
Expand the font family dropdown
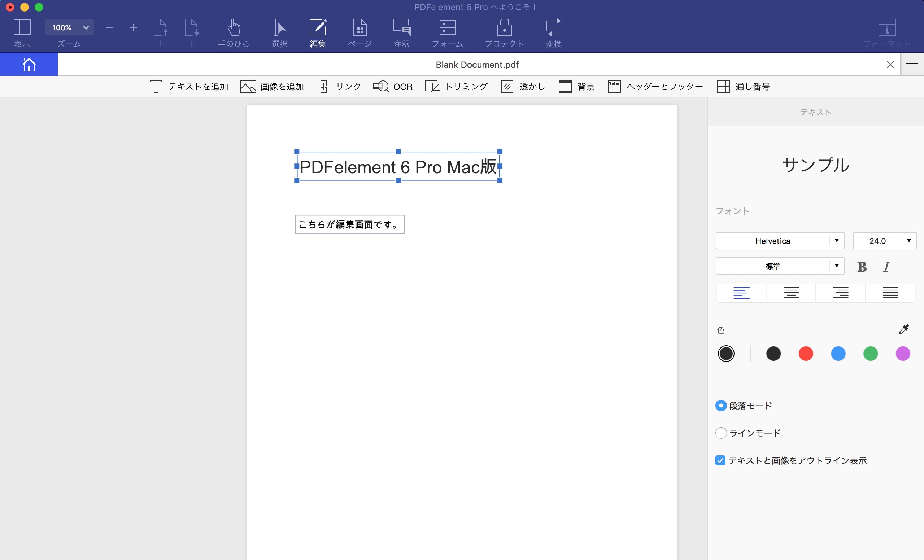(x=837, y=241)
